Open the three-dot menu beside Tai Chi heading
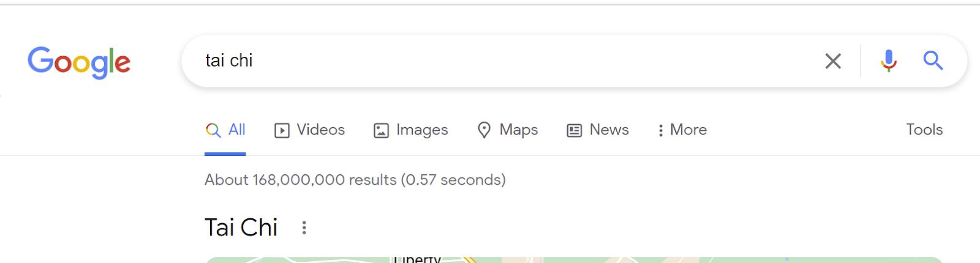 pos(304,228)
